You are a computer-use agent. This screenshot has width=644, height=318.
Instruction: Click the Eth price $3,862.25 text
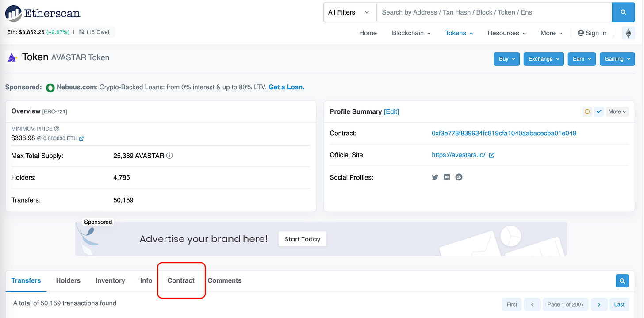pyautogui.click(x=31, y=32)
